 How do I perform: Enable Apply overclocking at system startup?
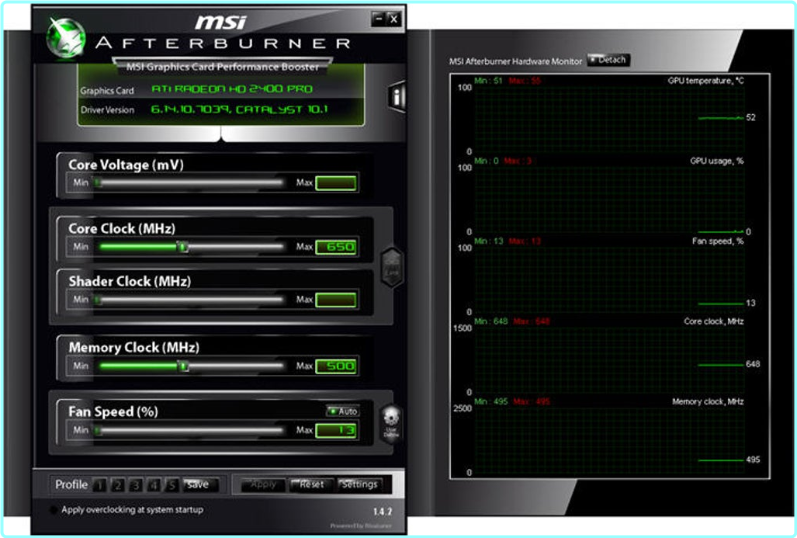pyautogui.click(x=53, y=510)
